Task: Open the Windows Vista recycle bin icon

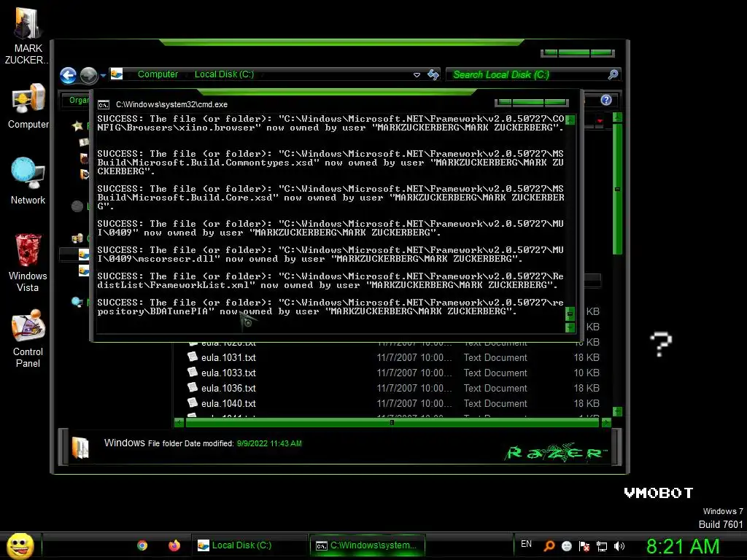Action: pyautogui.click(x=28, y=262)
